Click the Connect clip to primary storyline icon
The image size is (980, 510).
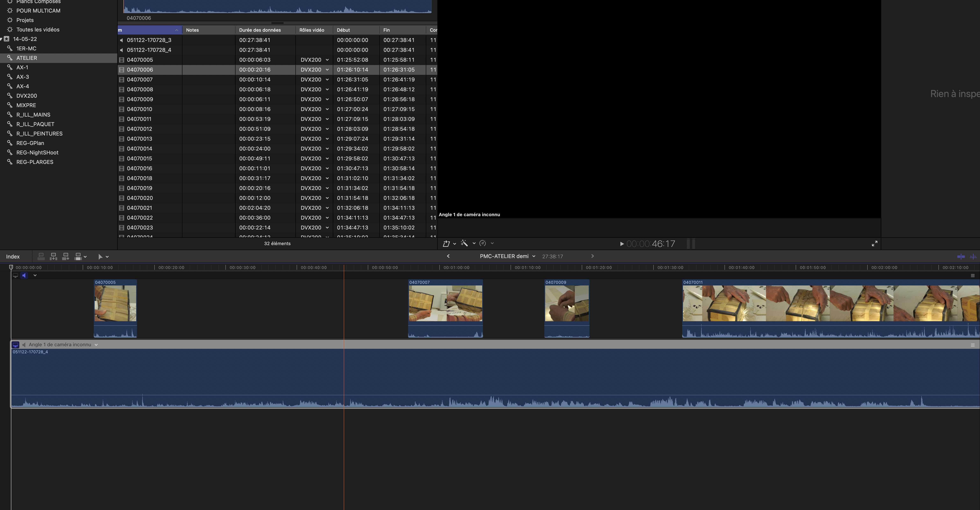pyautogui.click(x=41, y=257)
